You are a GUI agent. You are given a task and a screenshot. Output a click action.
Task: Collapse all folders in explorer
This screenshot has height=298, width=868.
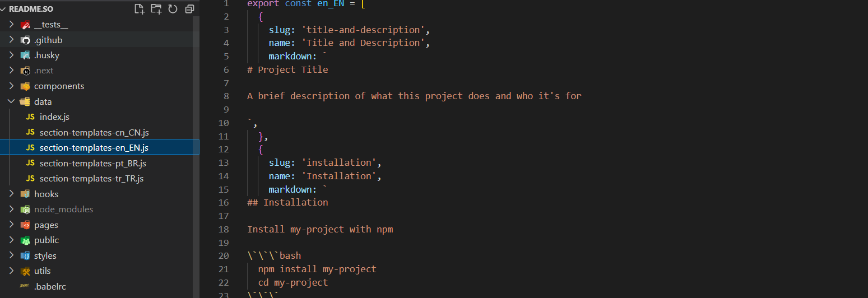(x=189, y=9)
